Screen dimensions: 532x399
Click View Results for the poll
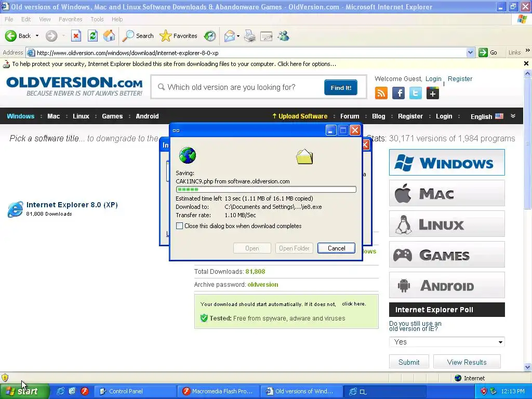(x=467, y=362)
